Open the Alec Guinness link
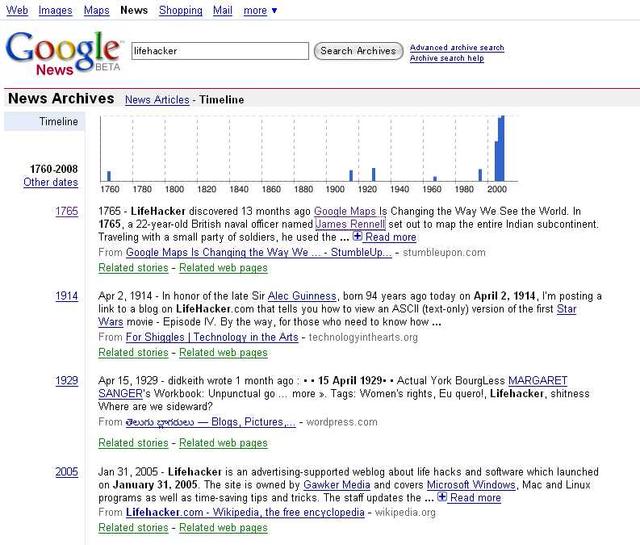The width and height of the screenshot is (640, 545). pyautogui.click(x=302, y=296)
